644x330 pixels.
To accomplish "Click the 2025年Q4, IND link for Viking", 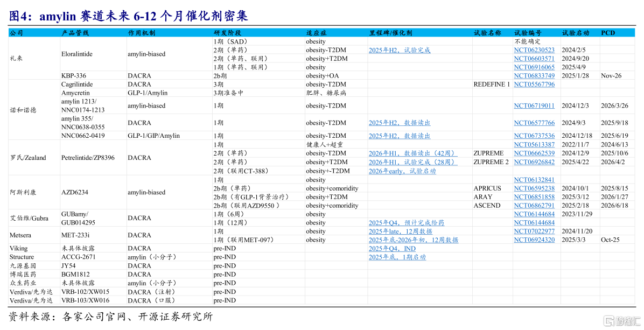I will [x=392, y=249].
